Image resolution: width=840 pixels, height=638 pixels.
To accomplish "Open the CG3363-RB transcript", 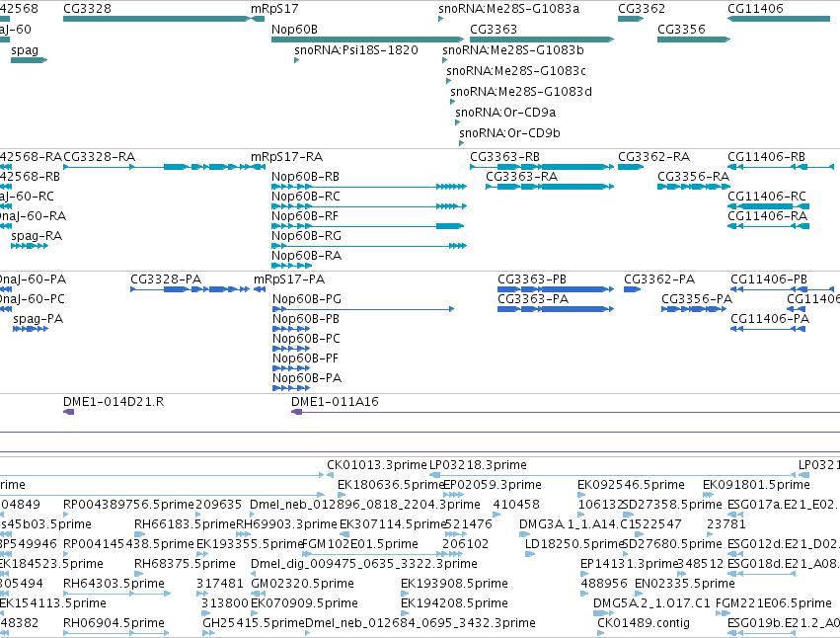I will (542, 167).
